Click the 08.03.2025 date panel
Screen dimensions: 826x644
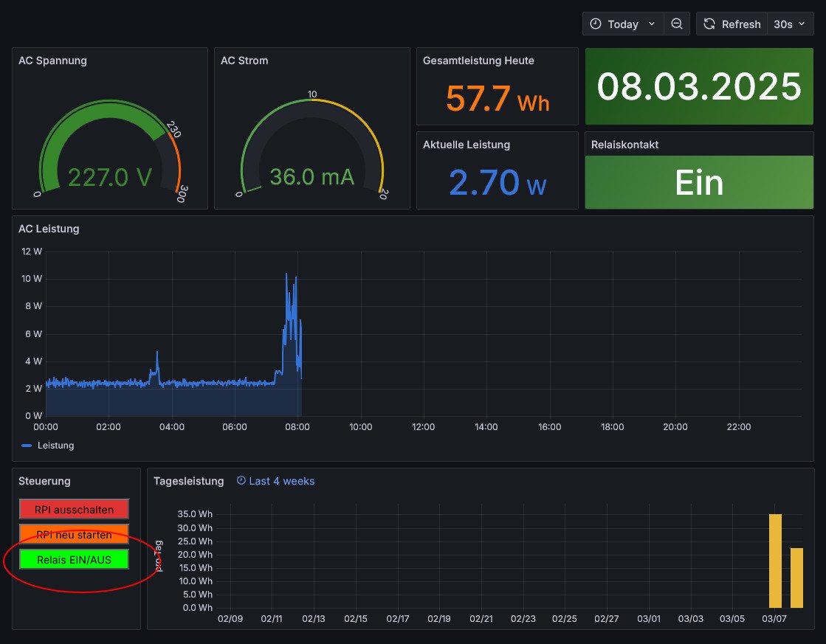(x=699, y=86)
